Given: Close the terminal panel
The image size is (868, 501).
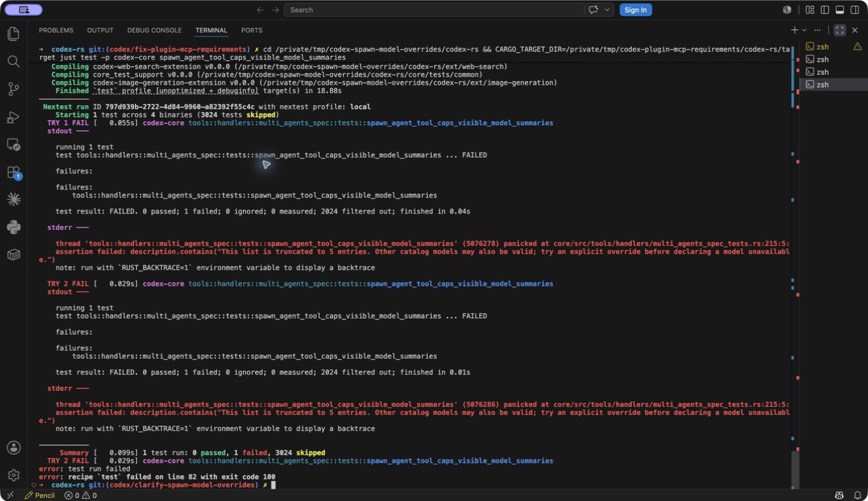Looking at the screenshot, I should click(855, 30).
